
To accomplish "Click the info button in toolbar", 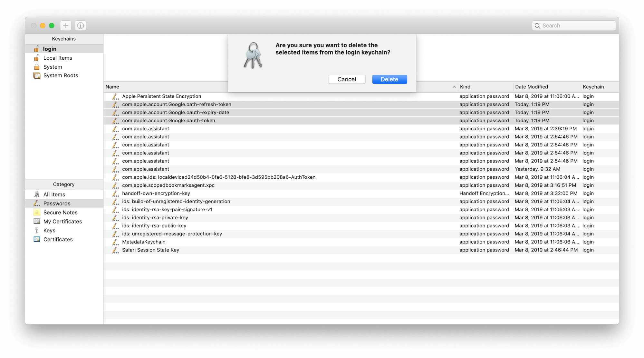I will click(x=81, y=25).
